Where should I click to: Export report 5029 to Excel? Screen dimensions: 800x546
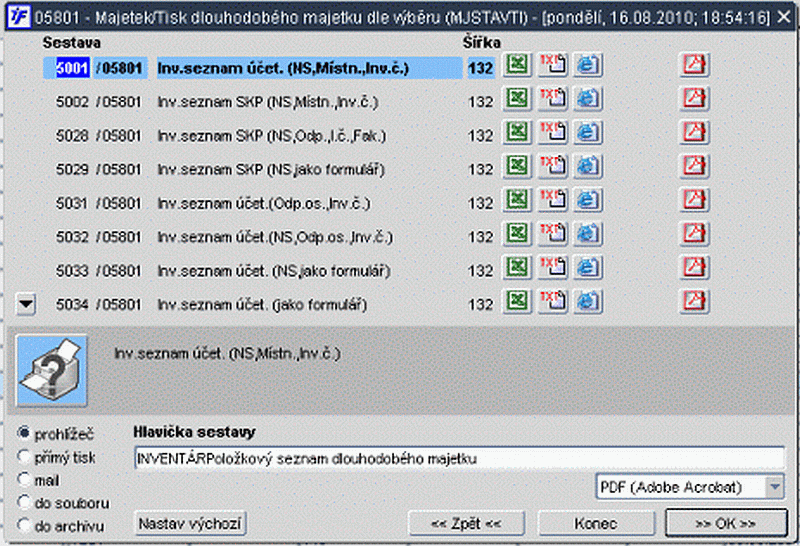517,166
